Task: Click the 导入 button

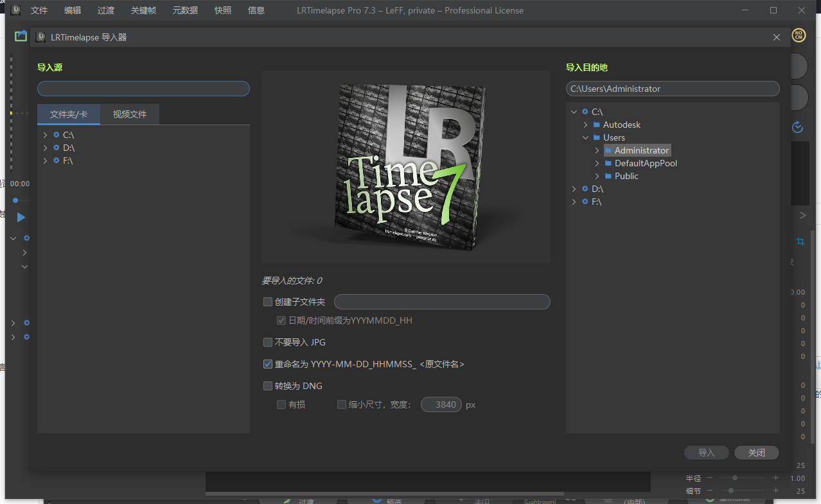Action: (x=707, y=453)
